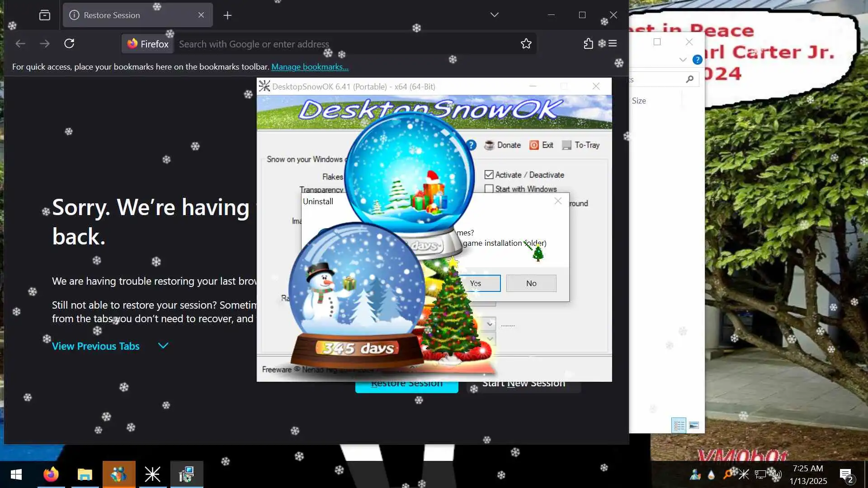Open the notification center in the taskbar
The height and width of the screenshot is (488, 868).
[x=845, y=474]
